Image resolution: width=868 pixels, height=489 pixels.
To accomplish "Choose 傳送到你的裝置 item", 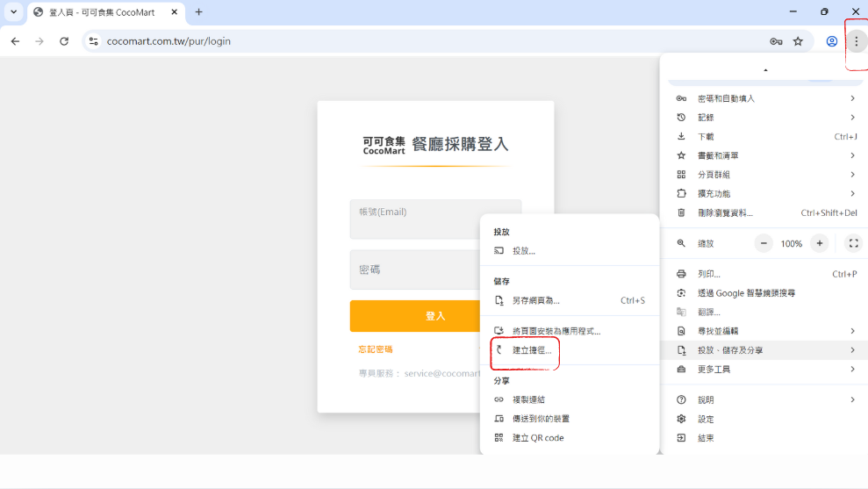I will pyautogui.click(x=570, y=419).
